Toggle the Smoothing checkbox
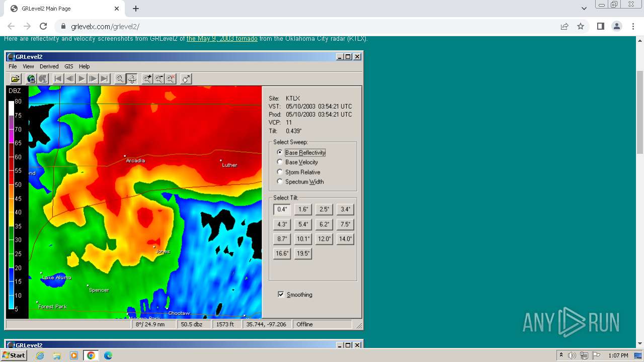 tap(295, 295)
